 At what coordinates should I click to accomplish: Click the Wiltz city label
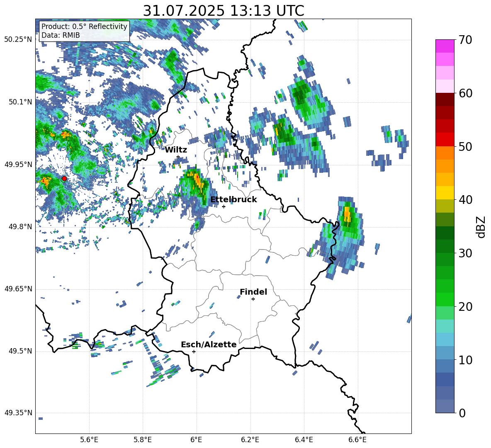click(176, 150)
